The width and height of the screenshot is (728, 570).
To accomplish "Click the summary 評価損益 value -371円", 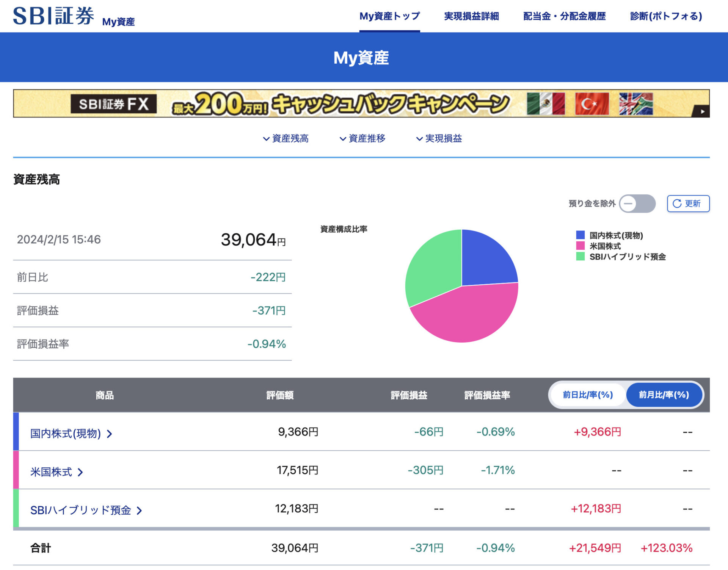I will [269, 310].
